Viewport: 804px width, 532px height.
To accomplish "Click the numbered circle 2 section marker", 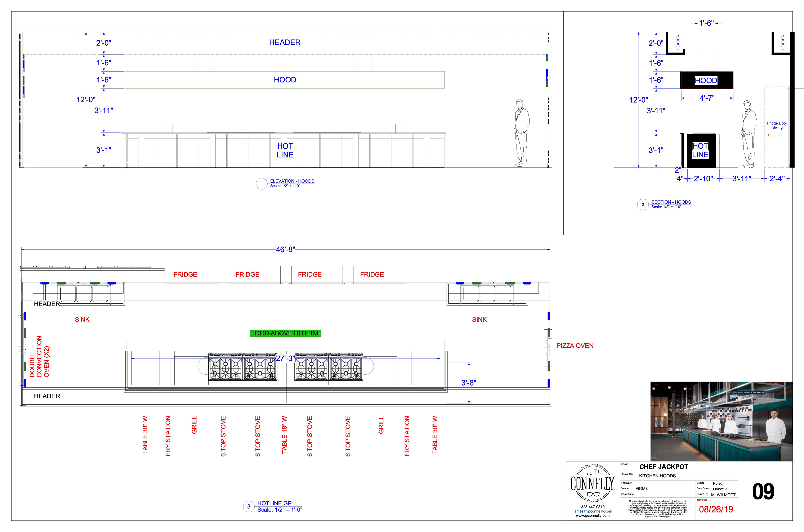I will [x=643, y=205].
